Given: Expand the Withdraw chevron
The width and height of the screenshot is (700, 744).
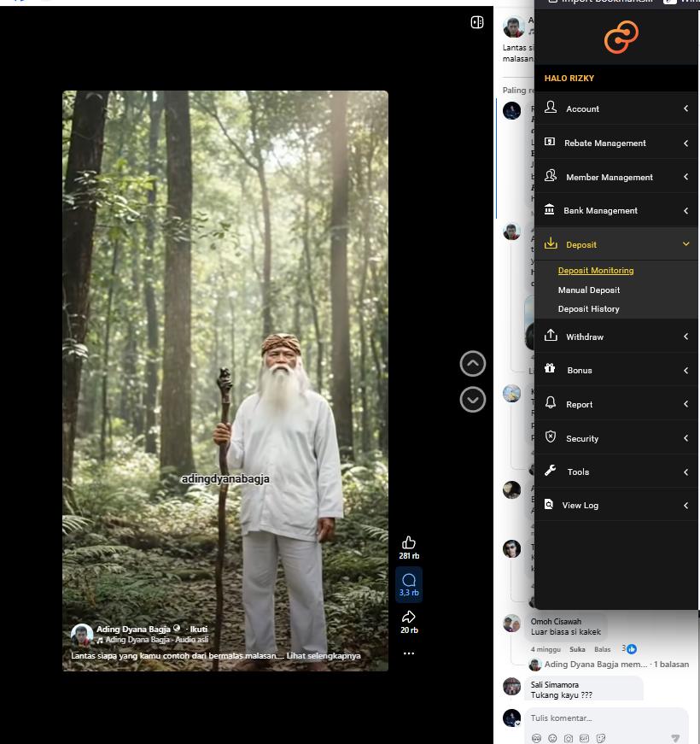Looking at the screenshot, I should pyautogui.click(x=685, y=337).
